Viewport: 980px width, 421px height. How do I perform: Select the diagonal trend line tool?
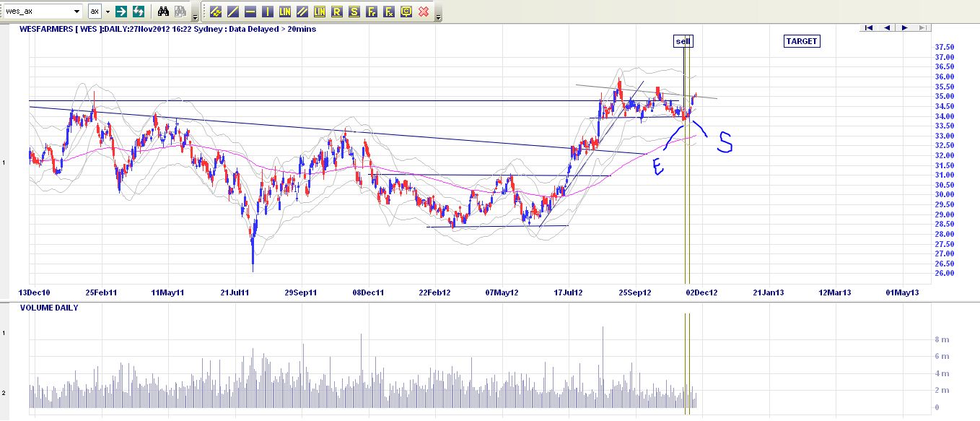(233, 12)
